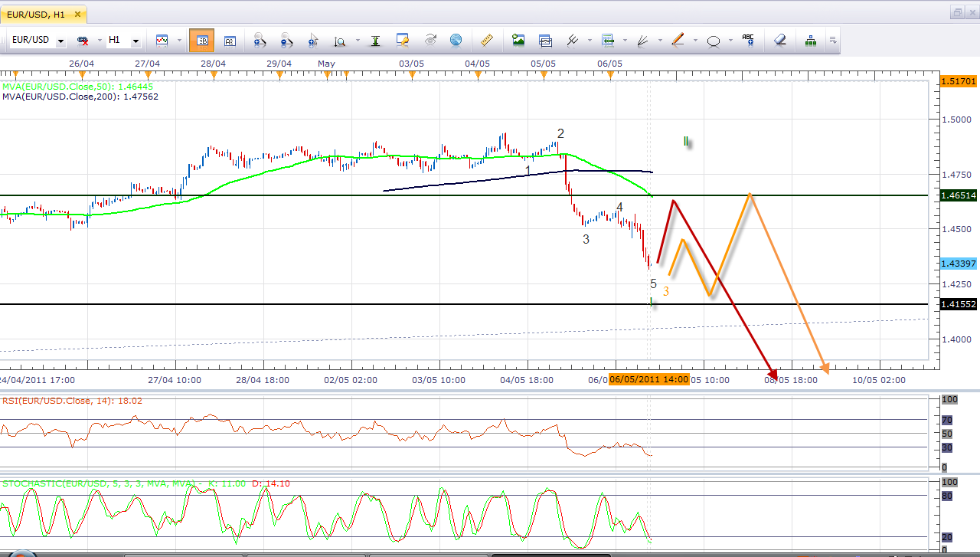
Task: Click the green arrow list icon
Action: coord(608,41)
